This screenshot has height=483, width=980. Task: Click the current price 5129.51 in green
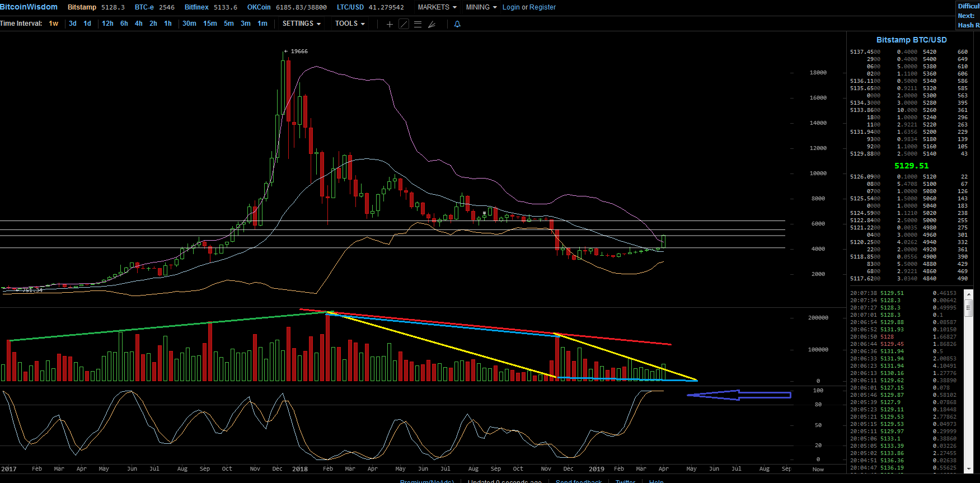pyautogui.click(x=911, y=166)
